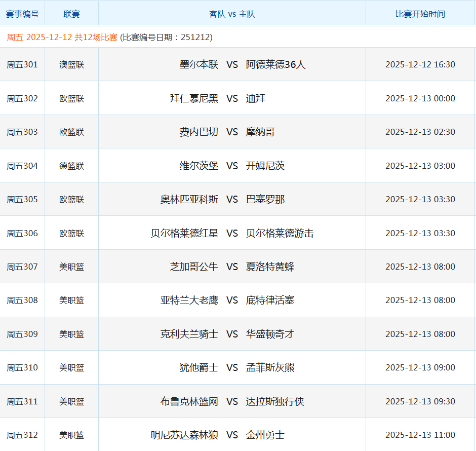Click the 联赛 column header
Image resolution: width=476 pixels, height=451 pixels.
[x=71, y=14]
